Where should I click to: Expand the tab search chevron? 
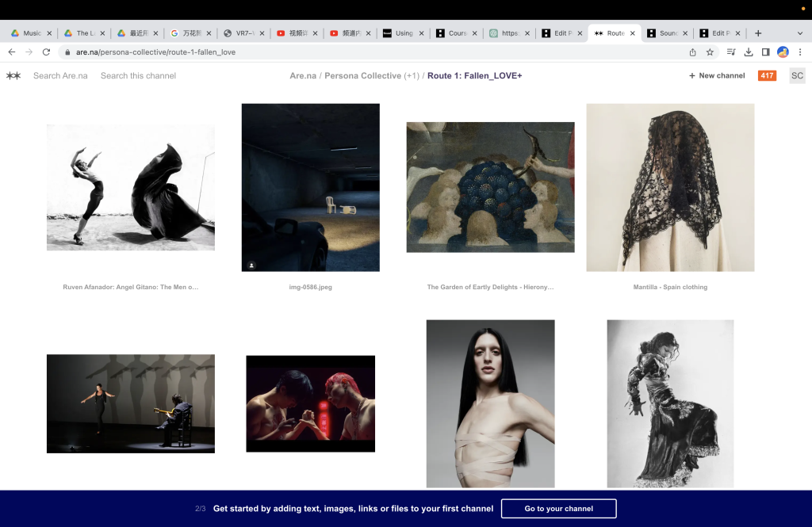pos(799,33)
